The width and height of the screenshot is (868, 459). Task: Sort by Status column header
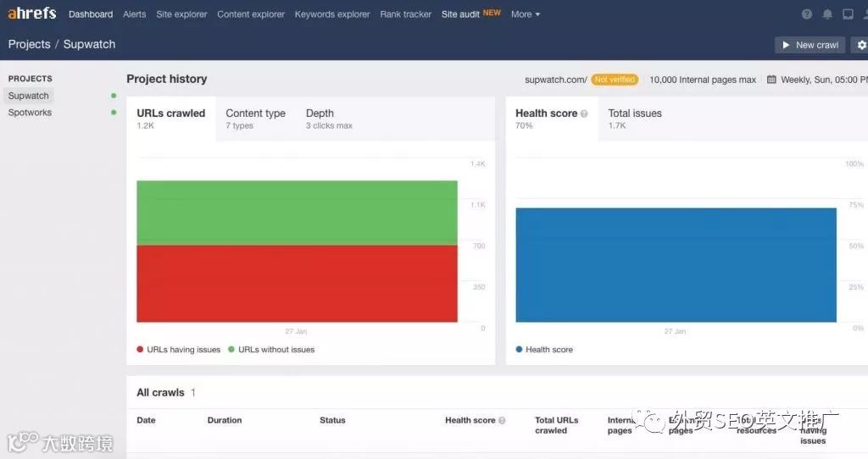[332, 420]
